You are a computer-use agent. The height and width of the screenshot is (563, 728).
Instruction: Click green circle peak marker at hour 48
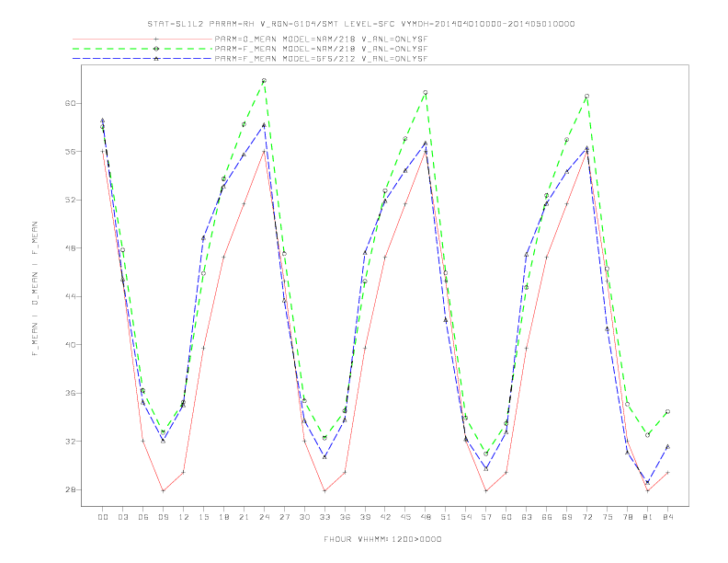pyautogui.click(x=426, y=92)
